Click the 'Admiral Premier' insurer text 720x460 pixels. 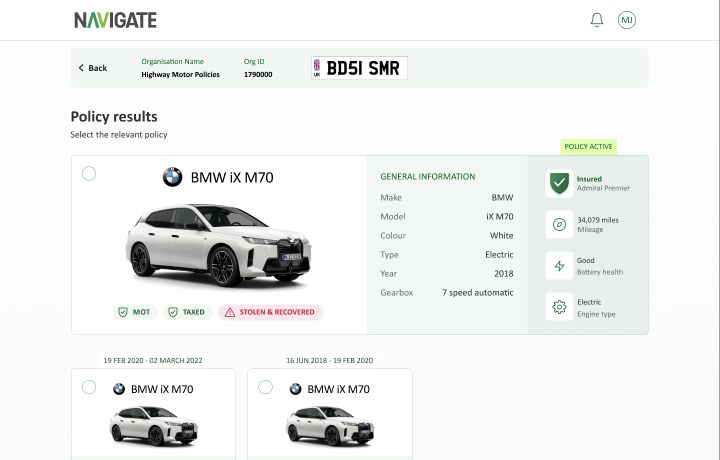[x=603, y=188]
